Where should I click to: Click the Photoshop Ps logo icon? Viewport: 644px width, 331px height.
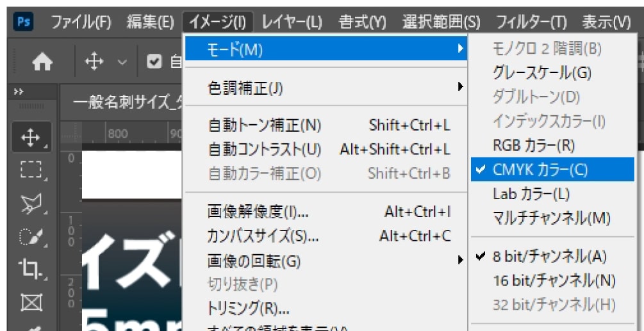click(x=24, y=23)
